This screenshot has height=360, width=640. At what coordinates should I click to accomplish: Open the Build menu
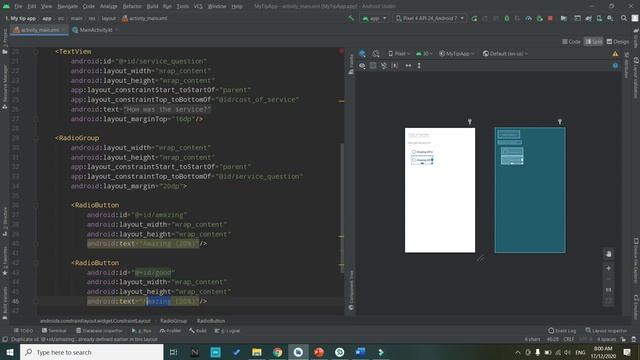[152, 6]
